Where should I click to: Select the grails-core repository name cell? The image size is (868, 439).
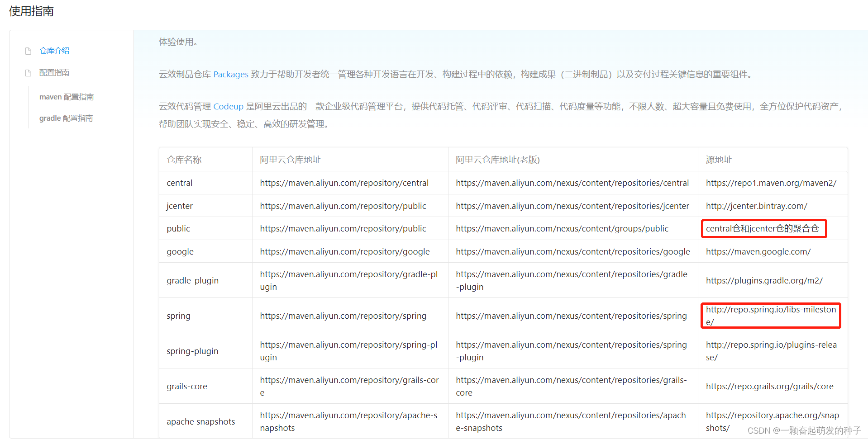click(187, 386)
